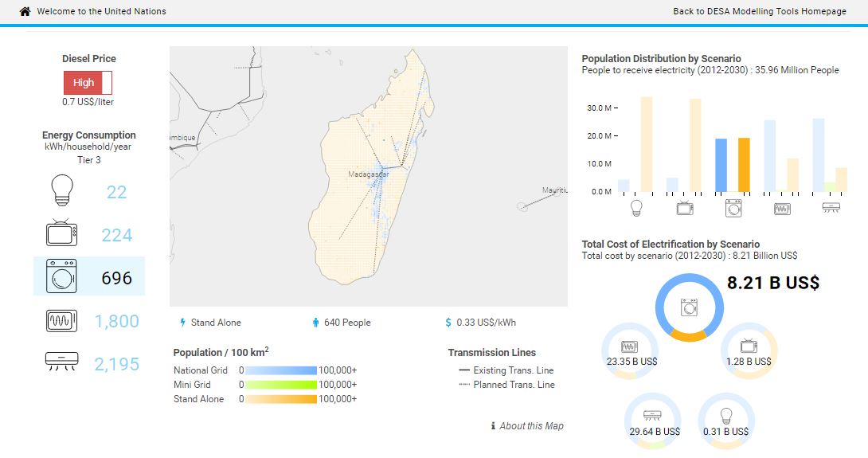This screenshot has width=868, height=458.
Task: Select the 0.31 B US$ light bulb donut
Action: [725, 420]
